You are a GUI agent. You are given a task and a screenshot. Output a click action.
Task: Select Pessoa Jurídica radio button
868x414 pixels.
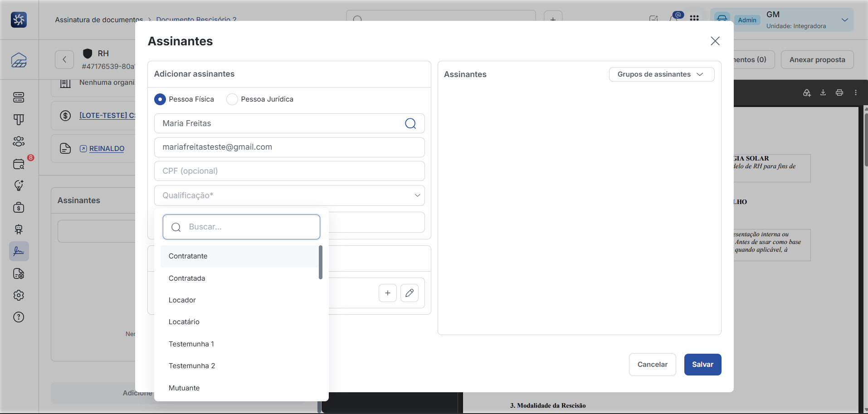tap(232, 99)
